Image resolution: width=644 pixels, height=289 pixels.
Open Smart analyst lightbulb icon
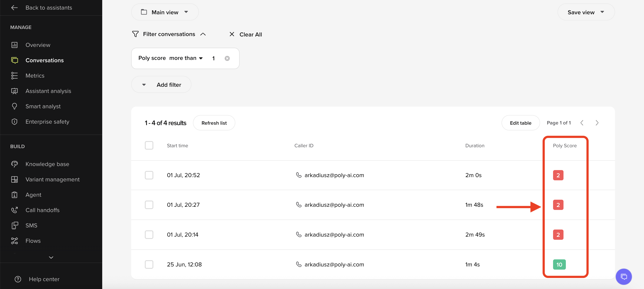(x=14, y=106)
